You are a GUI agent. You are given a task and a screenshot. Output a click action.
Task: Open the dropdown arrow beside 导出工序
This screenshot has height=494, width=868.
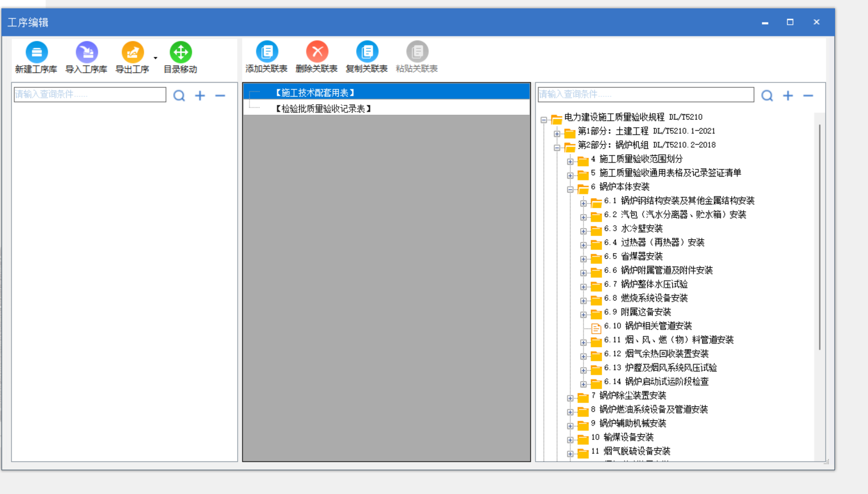click(x=155, y=58)
